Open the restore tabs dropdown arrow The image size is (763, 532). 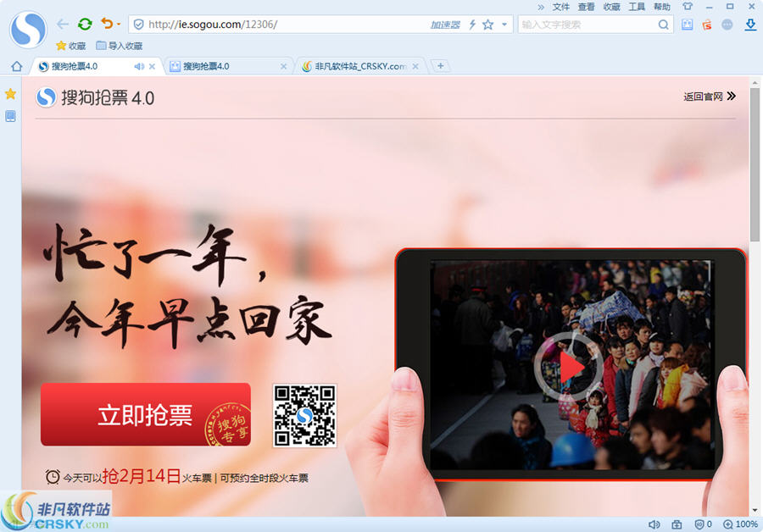[119, 24]
